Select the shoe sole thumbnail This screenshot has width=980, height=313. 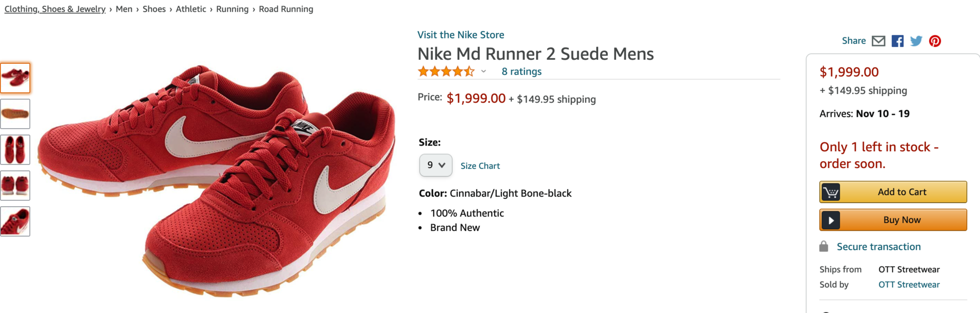coord(15,114)
